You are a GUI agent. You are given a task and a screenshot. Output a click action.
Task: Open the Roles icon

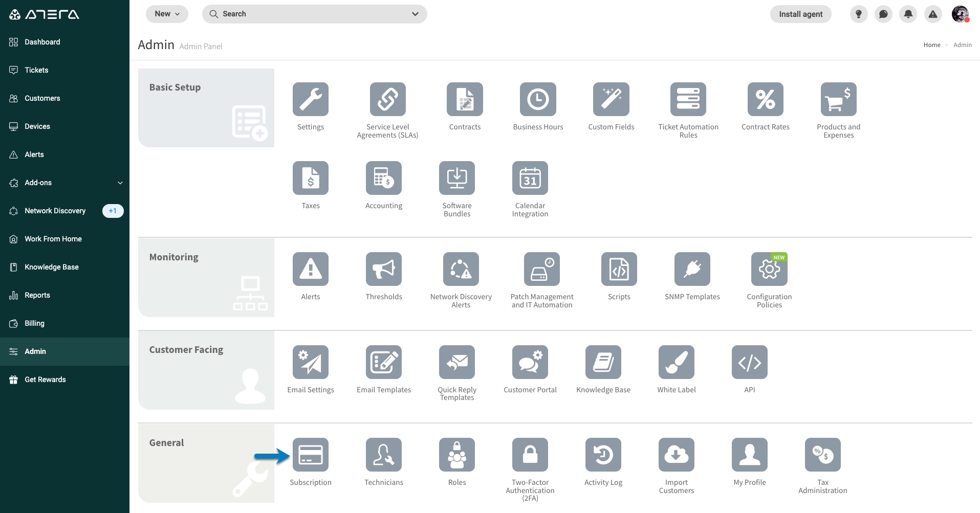point(457,455)
